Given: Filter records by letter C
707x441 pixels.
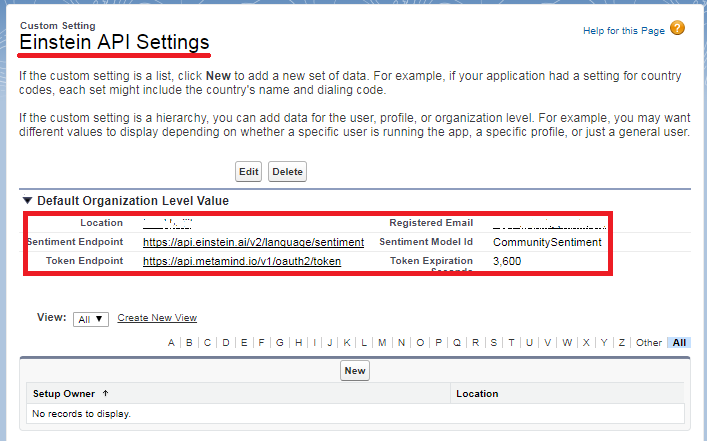Looking at the screenshot, I should pos(207,343).
